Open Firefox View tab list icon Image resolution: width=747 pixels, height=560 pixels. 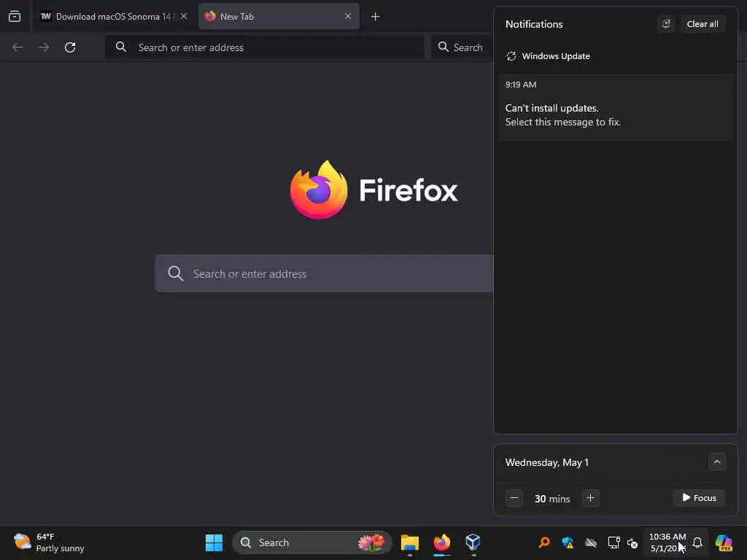click(x=15, y=16)
